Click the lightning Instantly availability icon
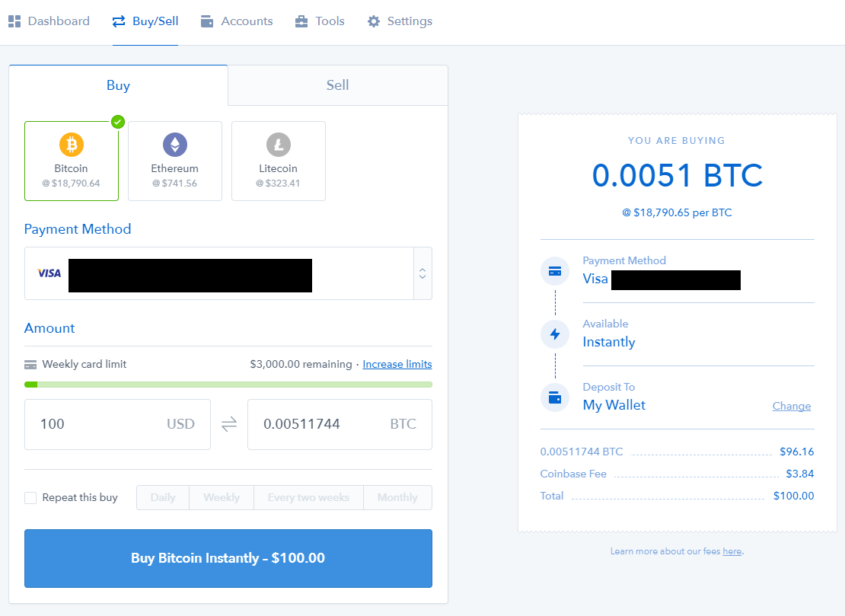 [555, 334]
